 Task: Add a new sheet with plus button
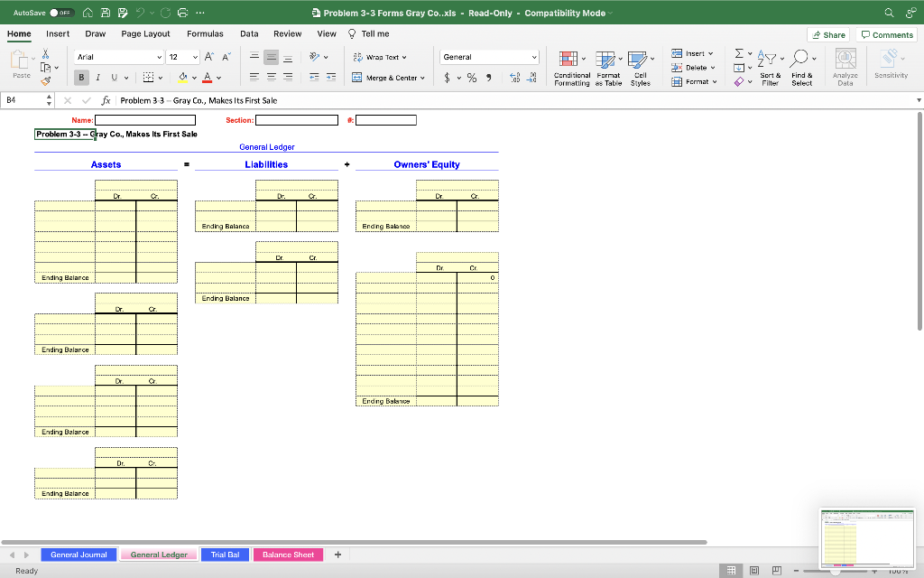[x=337, y=555]
